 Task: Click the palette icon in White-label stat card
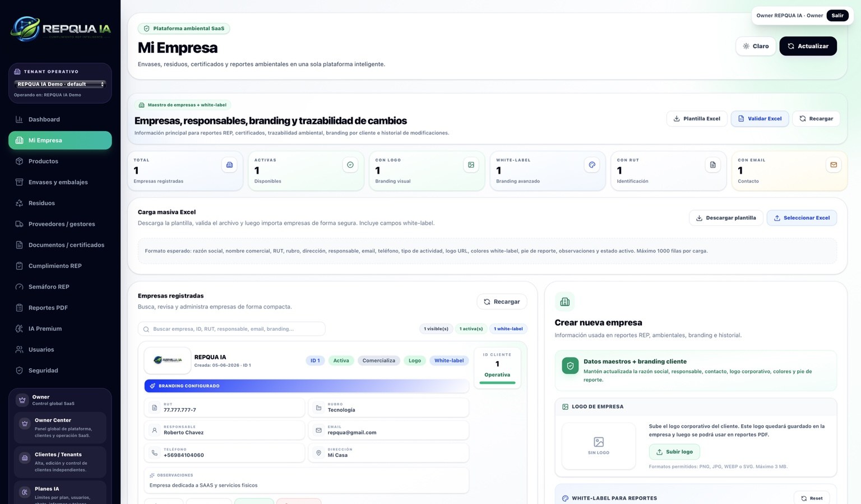(592, 165)
